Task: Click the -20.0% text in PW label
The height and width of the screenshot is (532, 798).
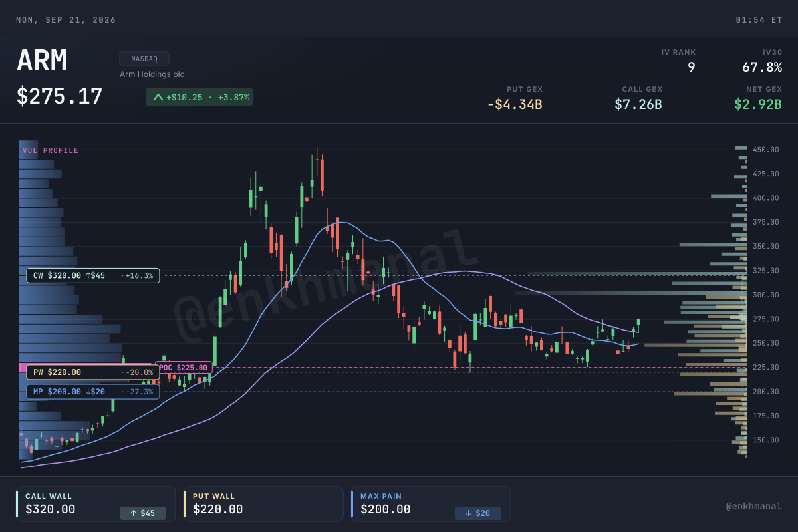Action: click(x=140, y=372)
